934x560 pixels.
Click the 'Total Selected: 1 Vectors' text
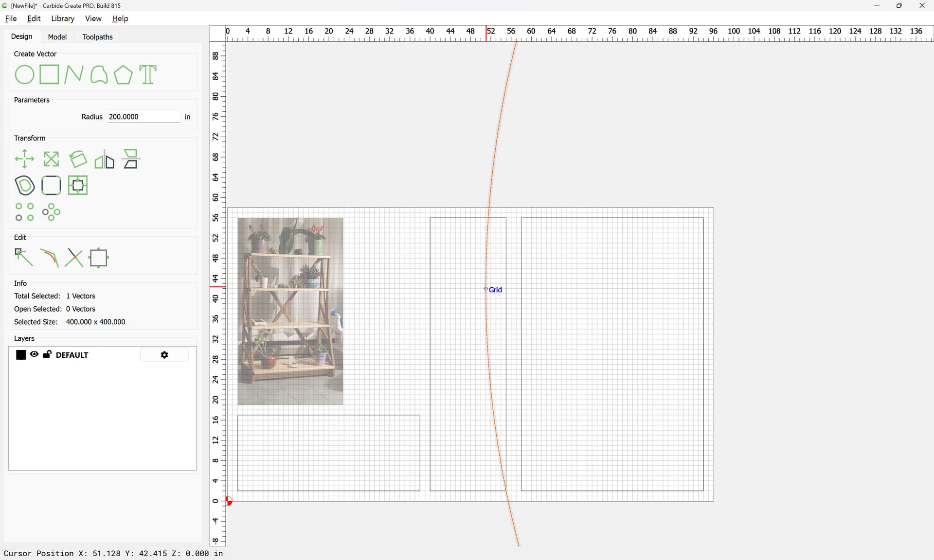[x=54, y=296]
